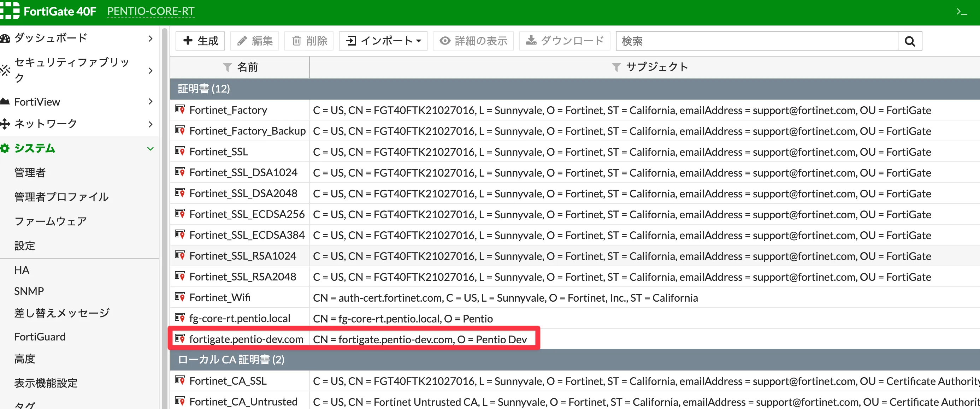Open the SNMP menu item
Viewport: 980px width, 409px height.
click(x=29, y=291)
